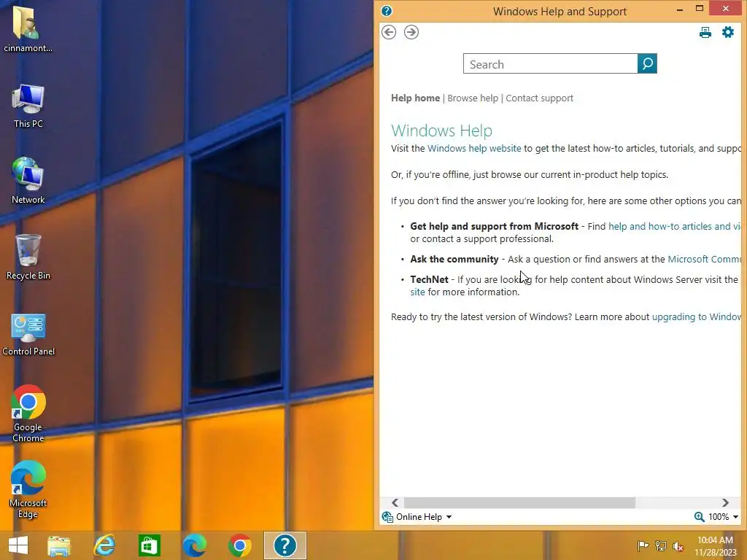This screenshot has height=560, width=747.
Task: Select Help home tab
Action: click(415, 98)
